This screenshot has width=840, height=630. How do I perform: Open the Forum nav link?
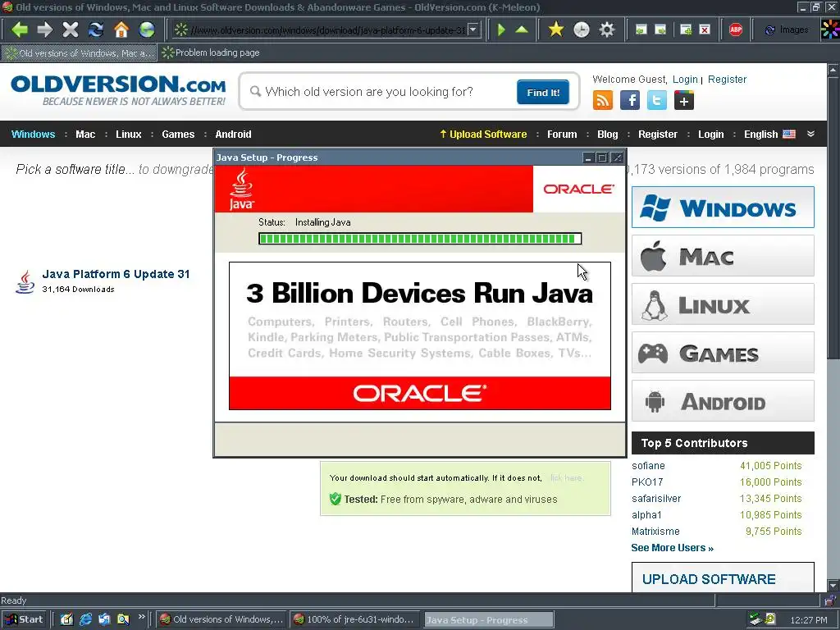562,134
